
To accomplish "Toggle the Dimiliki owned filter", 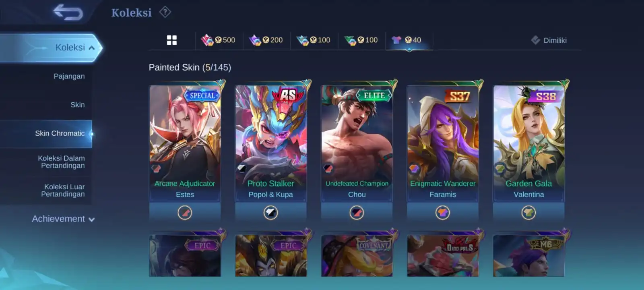I will [549, 40].
